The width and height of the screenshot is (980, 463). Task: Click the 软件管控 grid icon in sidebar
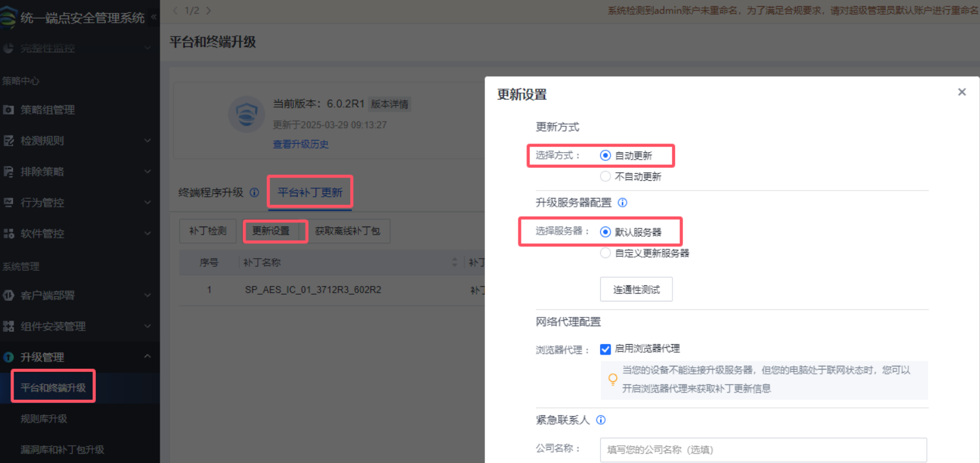click(x=9, y=233)
